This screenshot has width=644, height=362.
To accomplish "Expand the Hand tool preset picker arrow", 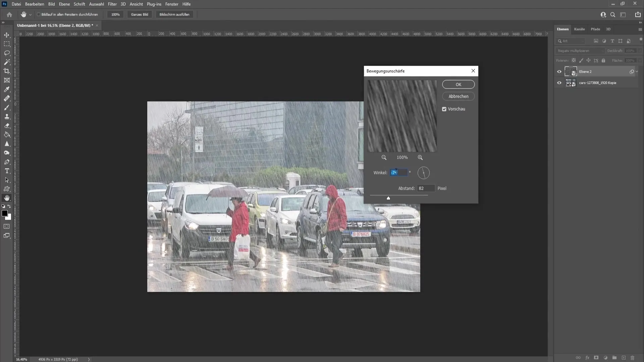I will pyautogui.click(x=30, y=15).
